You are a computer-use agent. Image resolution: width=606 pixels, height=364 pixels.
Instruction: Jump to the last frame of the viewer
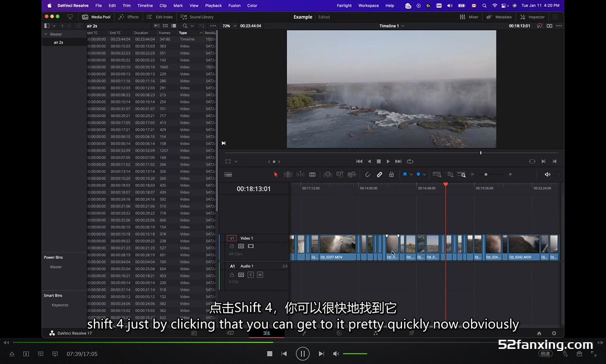click(x=398, y=162)
